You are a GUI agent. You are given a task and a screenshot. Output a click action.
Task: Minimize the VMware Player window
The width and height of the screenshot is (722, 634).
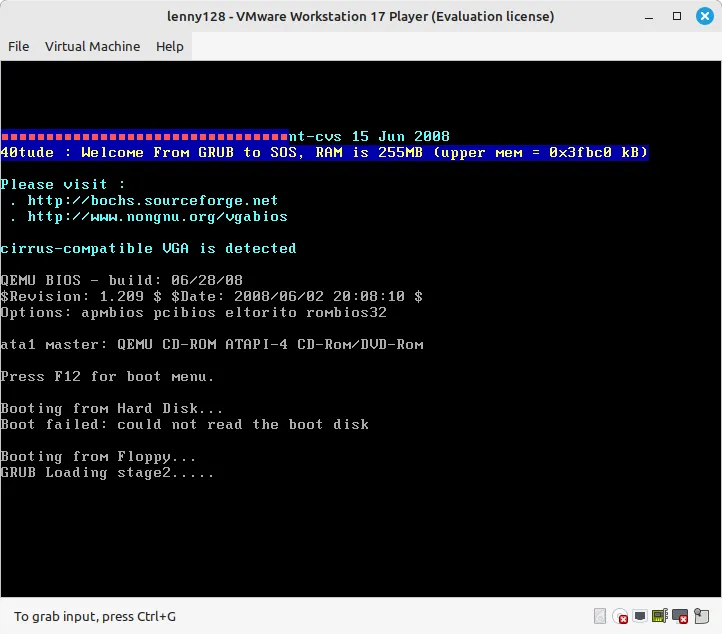(649, 17)
